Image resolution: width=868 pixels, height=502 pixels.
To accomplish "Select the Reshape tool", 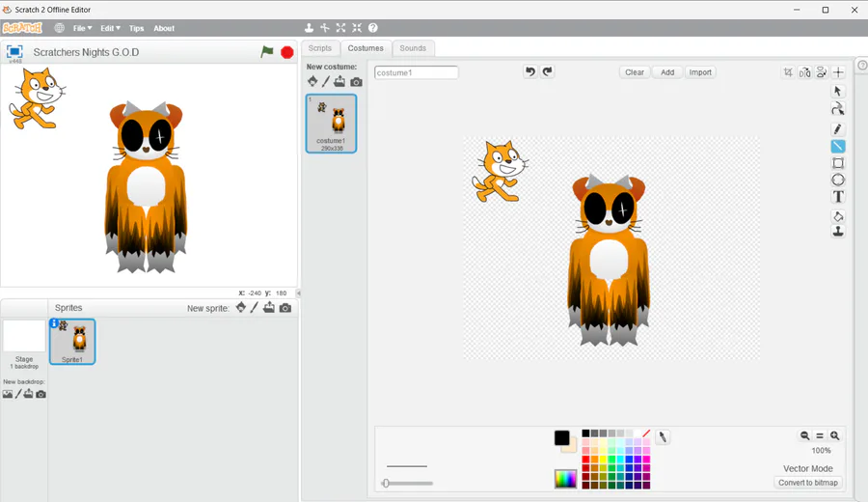I will pyautogui.click(x=837, y=108).
